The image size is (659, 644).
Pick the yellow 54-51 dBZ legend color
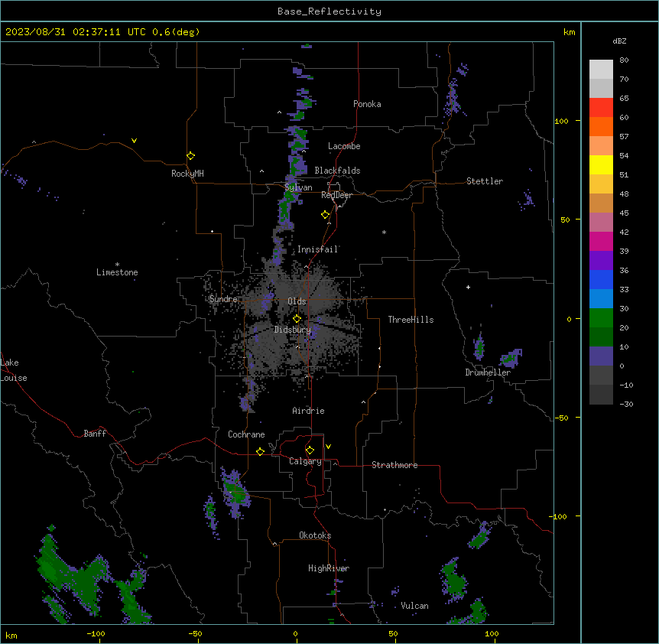click(601, 164)
